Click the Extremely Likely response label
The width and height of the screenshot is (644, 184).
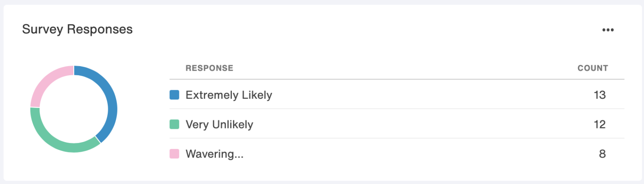[x=229, y=95]
